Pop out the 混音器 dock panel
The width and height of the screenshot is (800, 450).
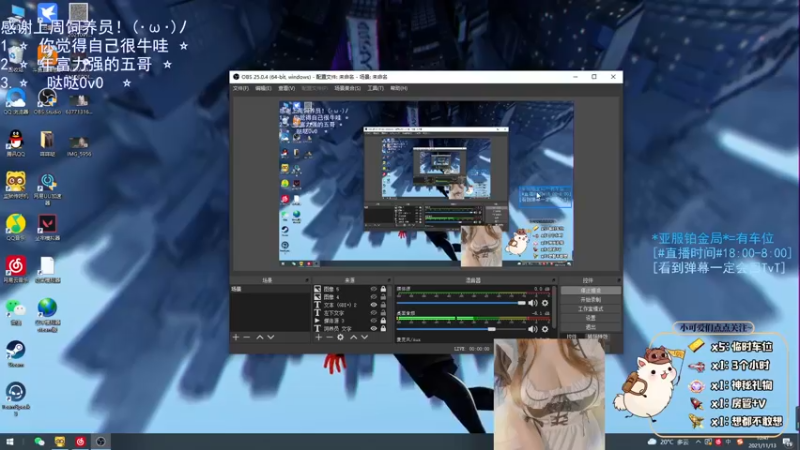coord(554,280)
